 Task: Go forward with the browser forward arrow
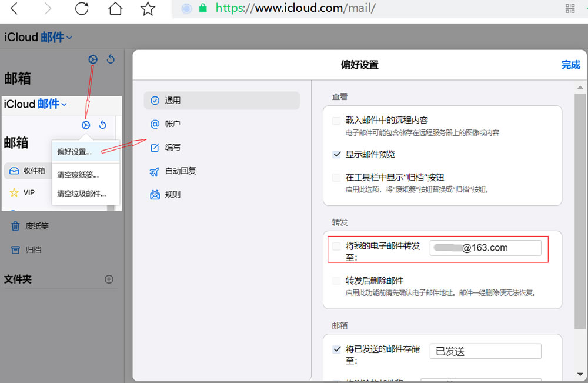(47, 8)
